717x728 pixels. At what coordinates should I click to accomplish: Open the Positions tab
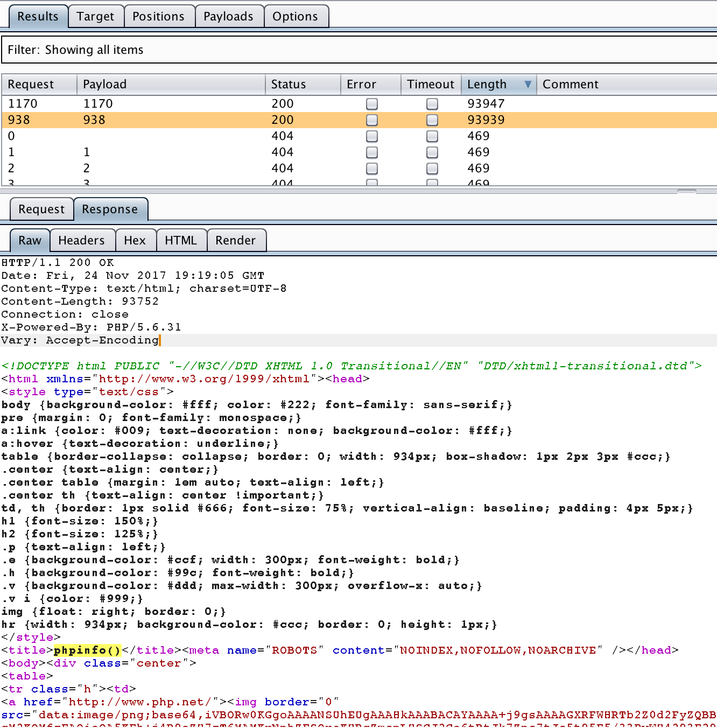point(159,16)
